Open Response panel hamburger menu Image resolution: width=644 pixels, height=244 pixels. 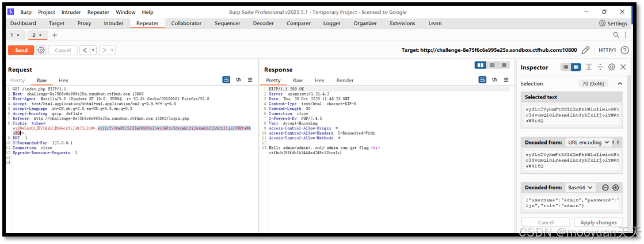pos(506,79)
